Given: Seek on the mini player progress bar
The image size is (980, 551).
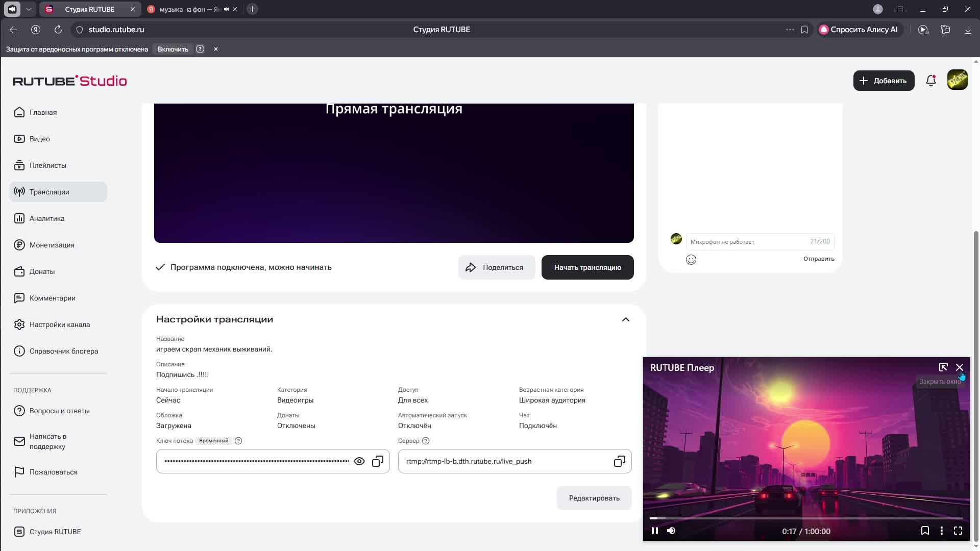Looking at the screenshot, I should point(806,518).
